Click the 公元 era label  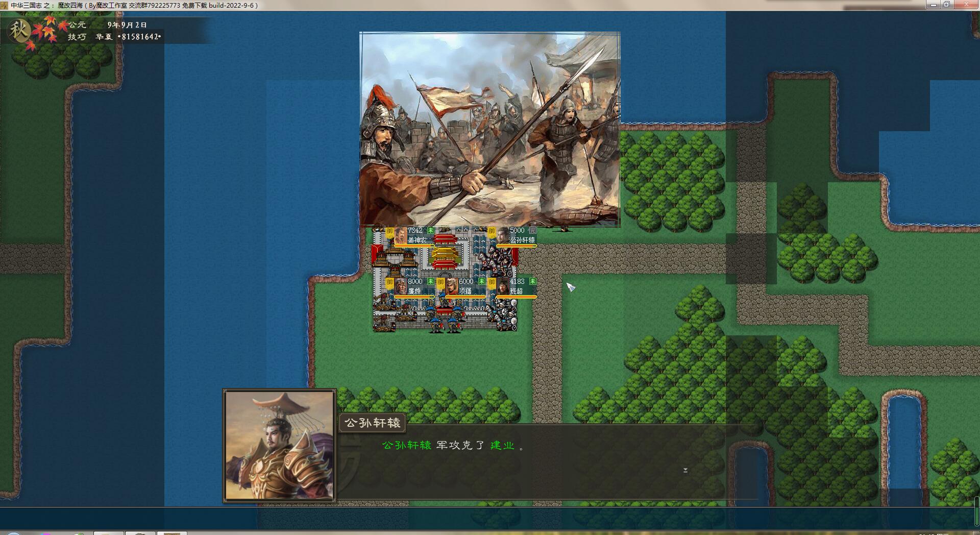[78, 25]
